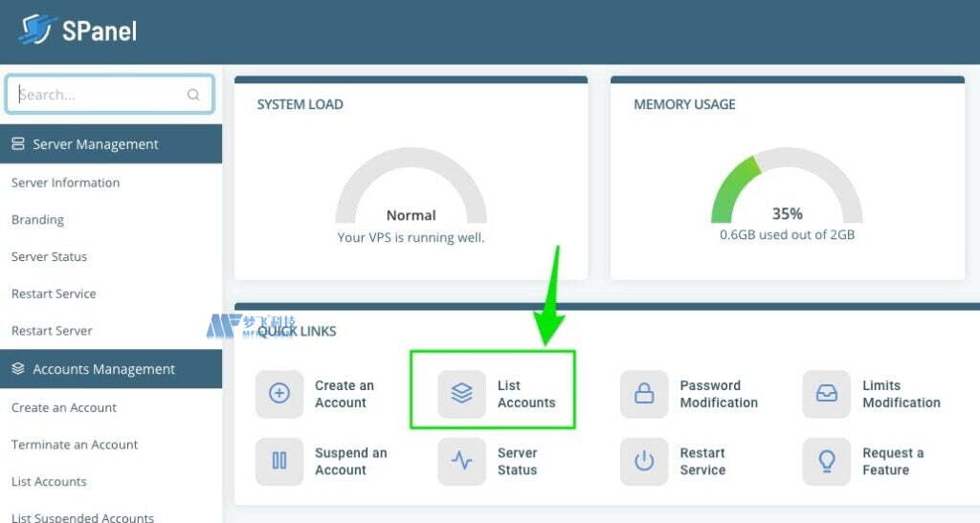Collapse the Server Management section header
This screenshot has width=980, height=523.
[111, 144]
